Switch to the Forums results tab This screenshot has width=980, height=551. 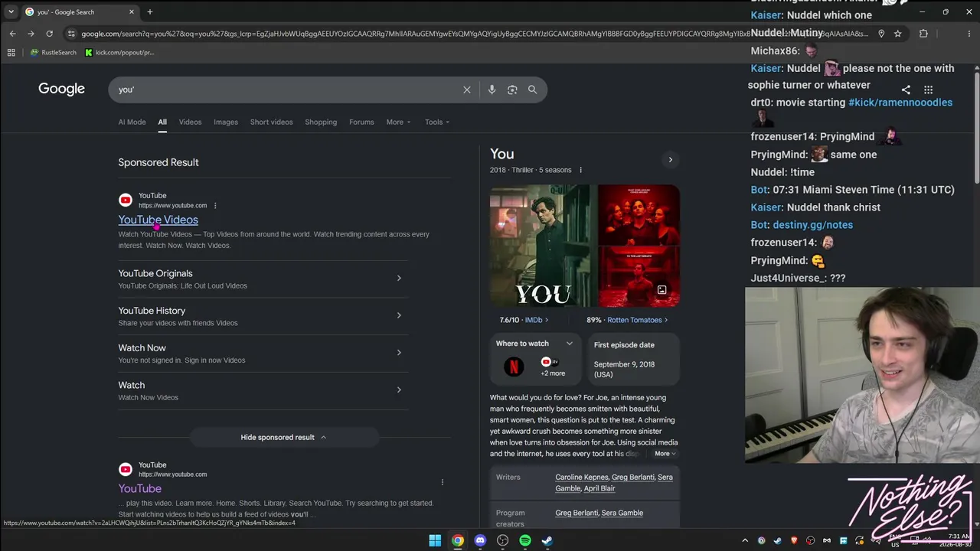pos(361,122)
